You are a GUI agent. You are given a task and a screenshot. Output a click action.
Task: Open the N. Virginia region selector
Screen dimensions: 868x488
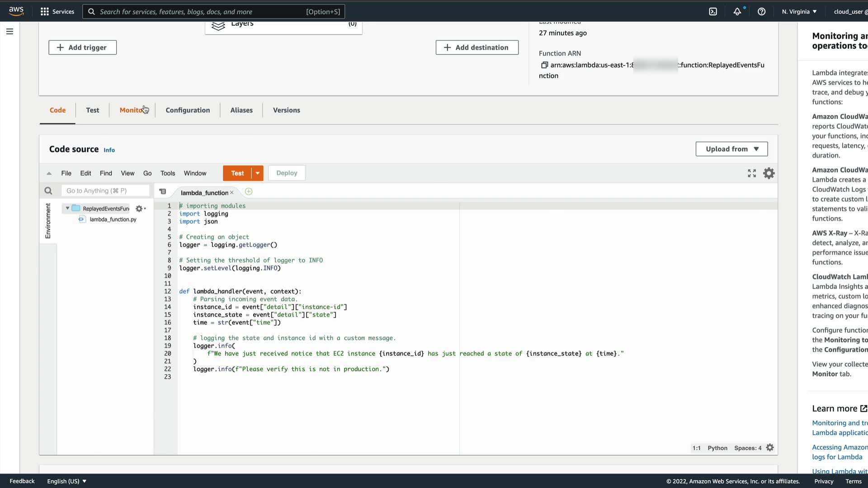coord(799,12)
